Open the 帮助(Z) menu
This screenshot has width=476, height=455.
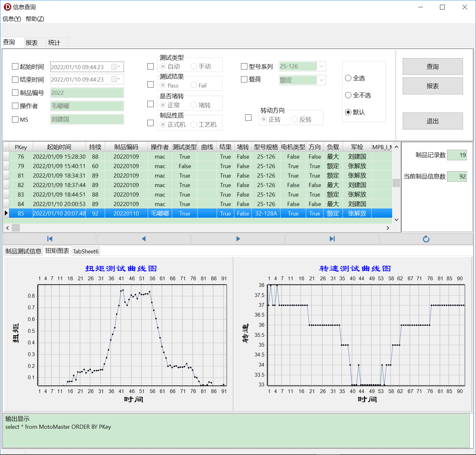[x=35, y=19]
